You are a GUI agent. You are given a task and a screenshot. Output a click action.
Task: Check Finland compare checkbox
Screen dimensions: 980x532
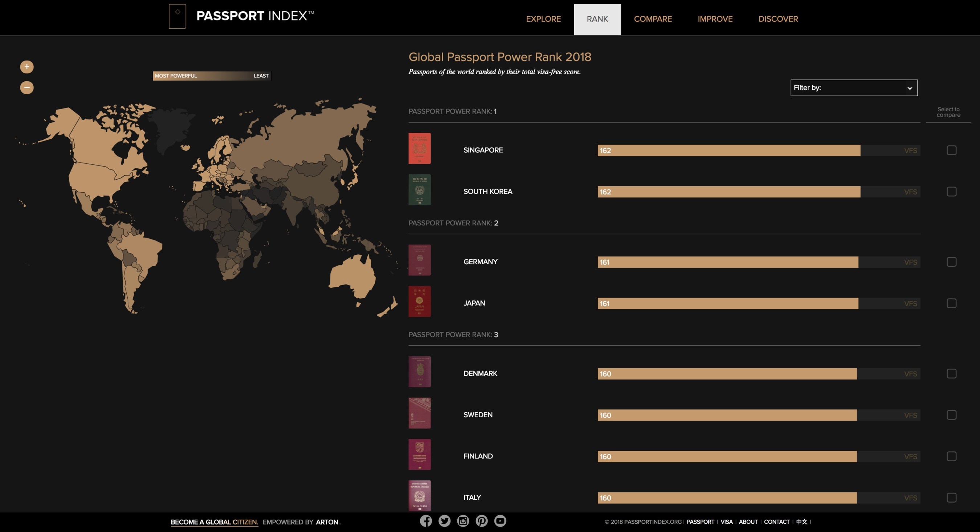coord(951,456)
